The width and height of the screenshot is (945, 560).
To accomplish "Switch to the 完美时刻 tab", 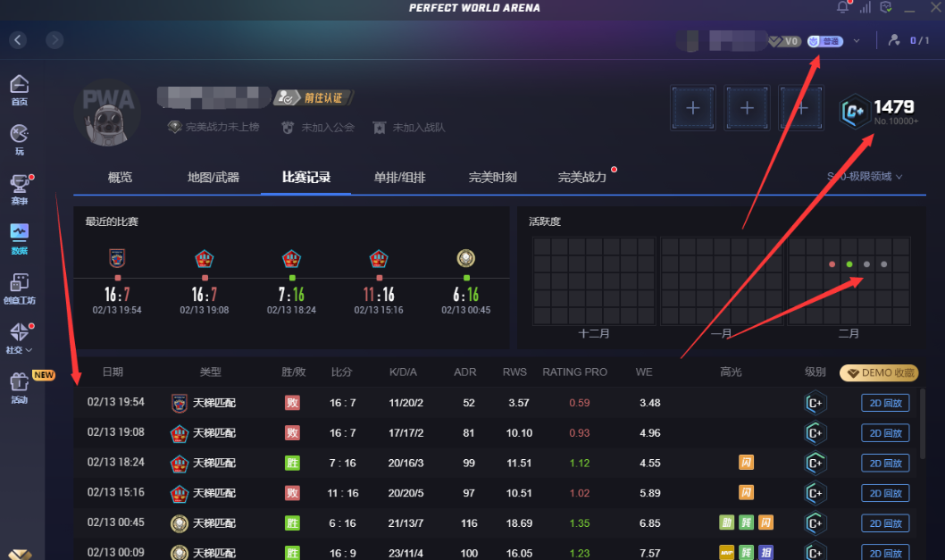I will point(492,177).
